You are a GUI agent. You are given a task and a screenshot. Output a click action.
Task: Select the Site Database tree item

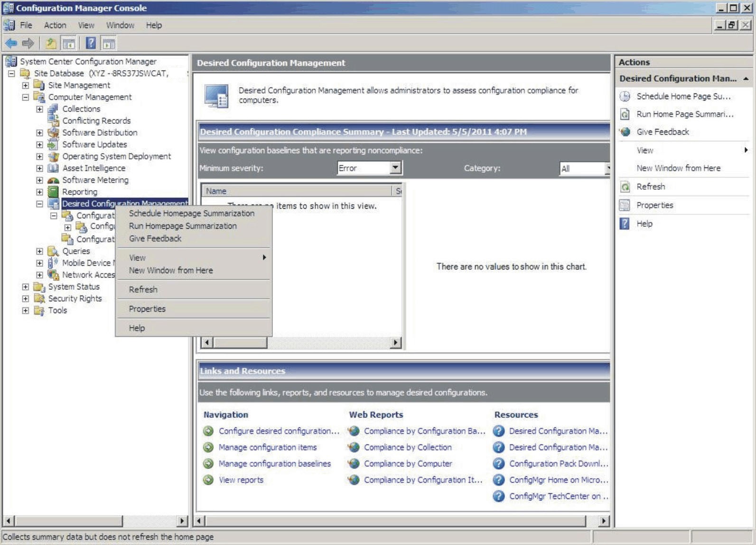101,74
